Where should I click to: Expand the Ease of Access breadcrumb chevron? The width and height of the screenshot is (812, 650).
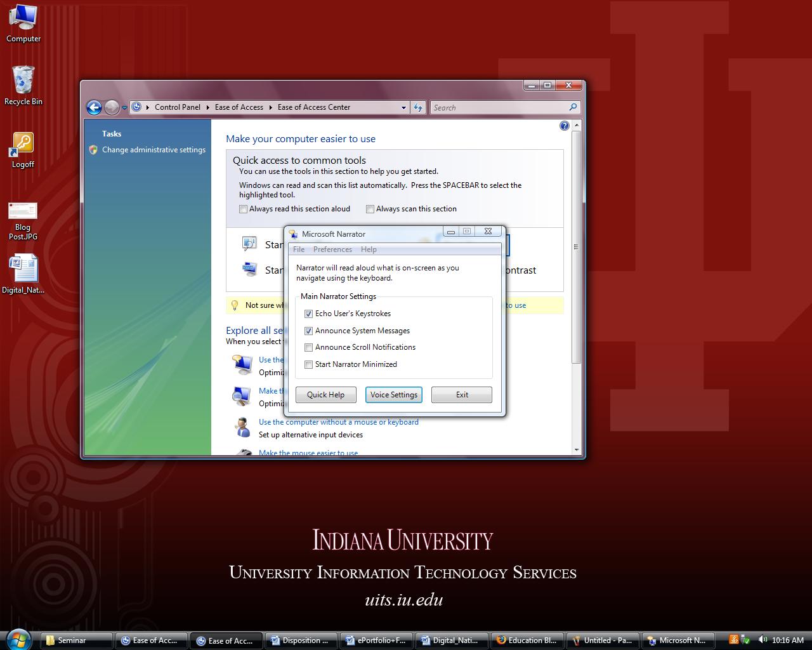271,107
